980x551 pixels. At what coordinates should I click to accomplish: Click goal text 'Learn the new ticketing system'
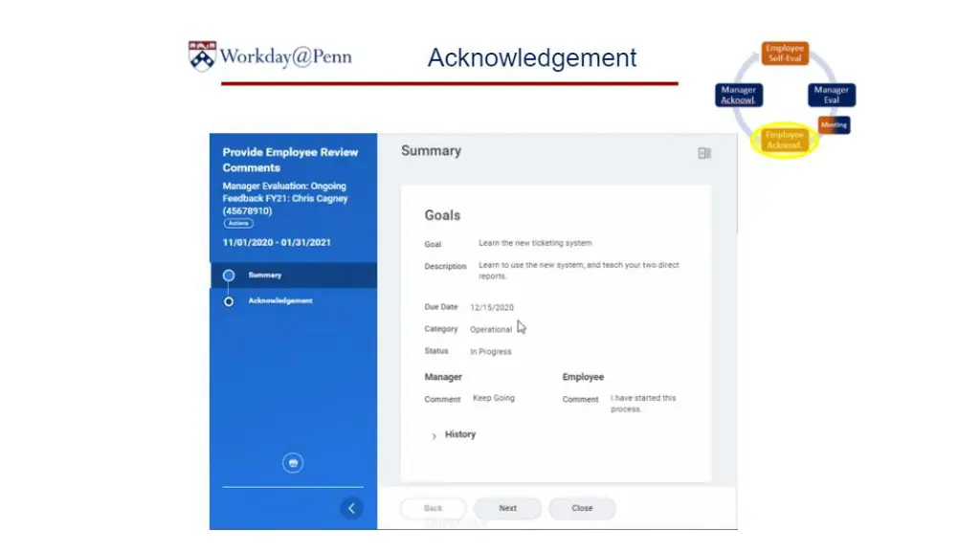pyautogui.click(x=535, y=243)
